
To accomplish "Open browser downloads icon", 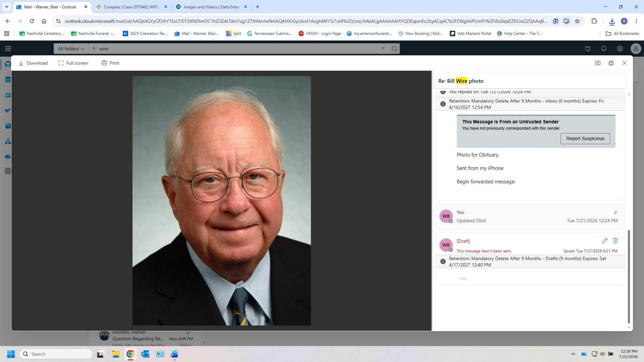I will tap(612, 21).
